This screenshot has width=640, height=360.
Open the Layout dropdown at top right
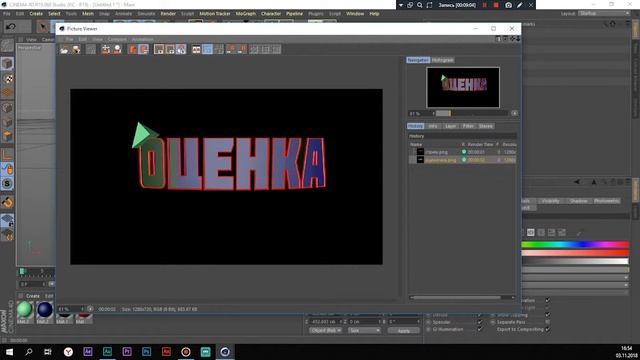(604, 13)
